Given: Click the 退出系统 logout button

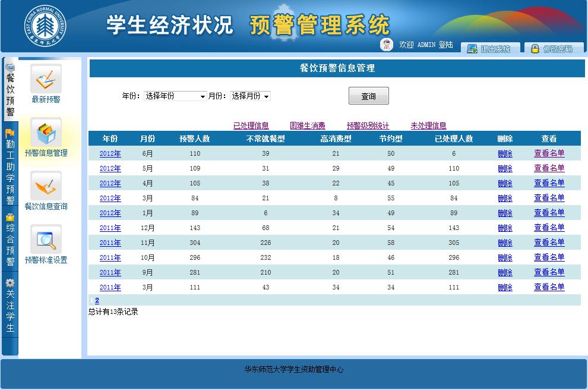Looking at the screenshot, I should (x=489, y=49).
